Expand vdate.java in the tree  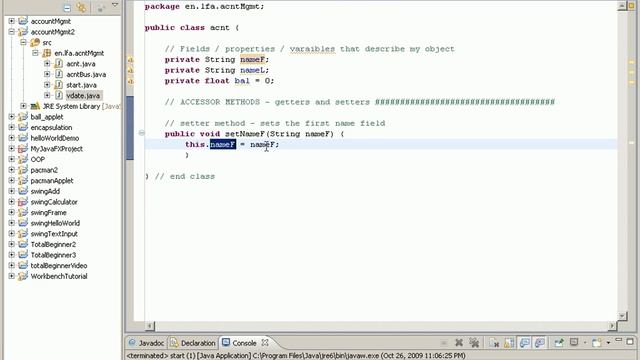(x=47, y=95)
